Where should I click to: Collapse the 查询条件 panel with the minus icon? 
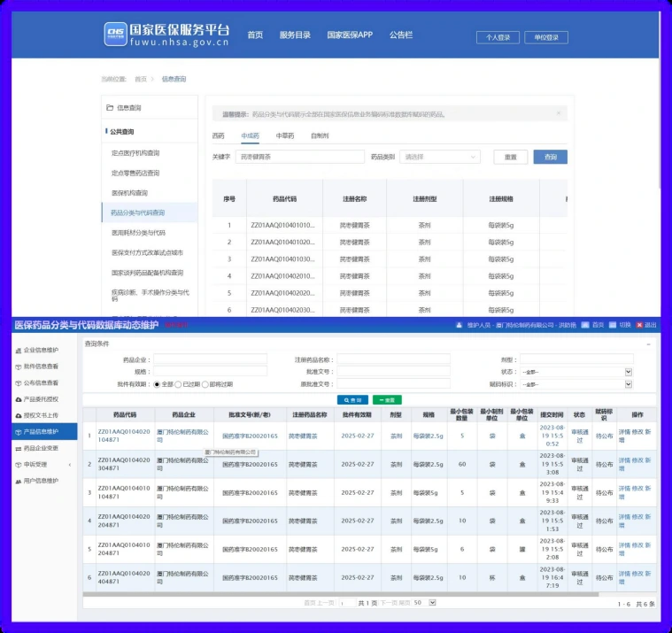click(x=648, y=344)
